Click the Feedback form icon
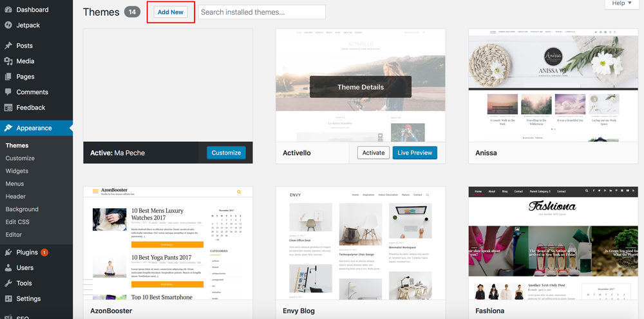644x319 pixels. [x=8, y=108]
